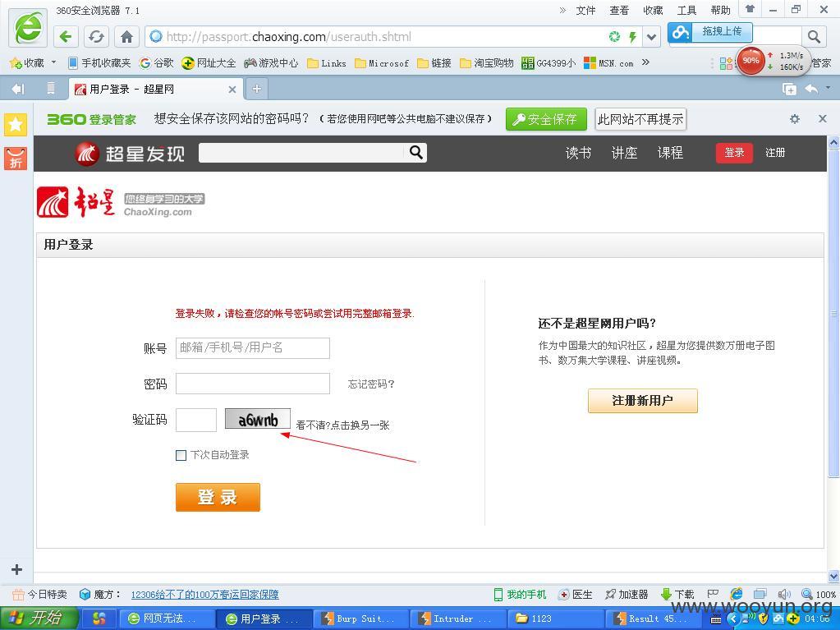Click 加速器 in status bar

click(x=627, y=594)
